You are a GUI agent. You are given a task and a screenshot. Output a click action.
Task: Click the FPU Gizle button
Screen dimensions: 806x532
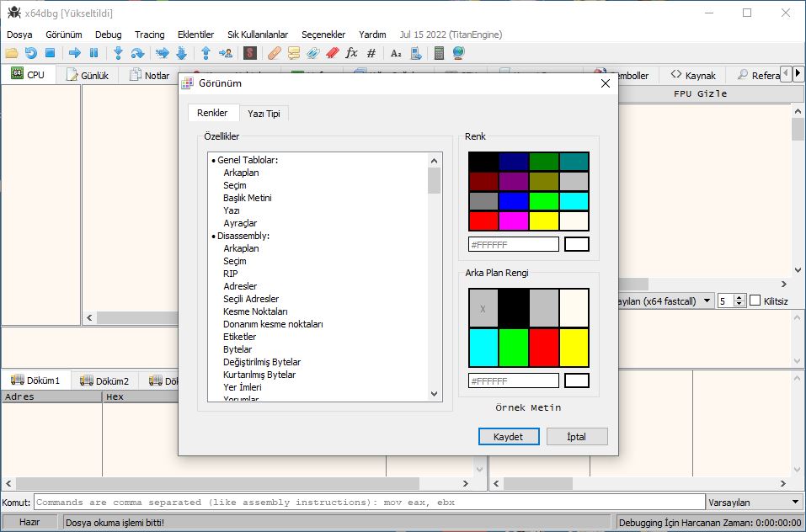click(700, 93)
